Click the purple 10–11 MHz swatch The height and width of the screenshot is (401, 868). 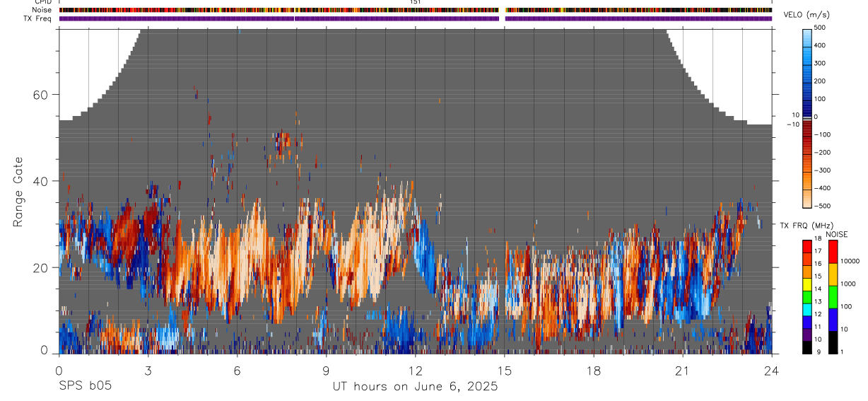point(807,335)
